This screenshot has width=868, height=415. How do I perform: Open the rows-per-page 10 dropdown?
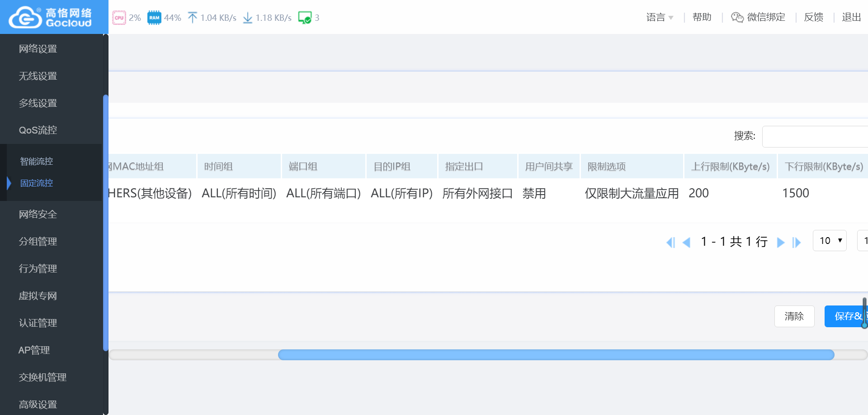pyautogui.click(x=830, y=241)
